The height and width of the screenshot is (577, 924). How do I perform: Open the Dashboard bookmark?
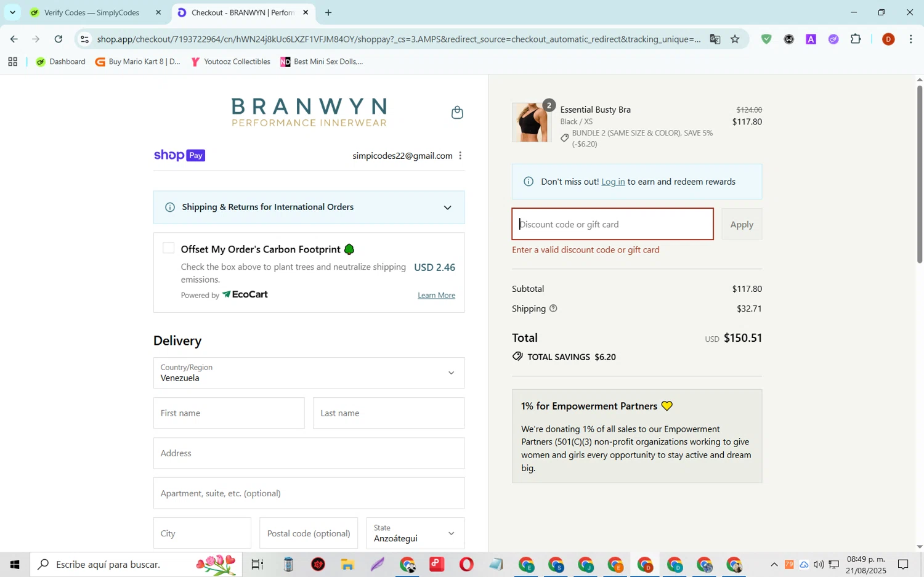click(x=61, y=62)
